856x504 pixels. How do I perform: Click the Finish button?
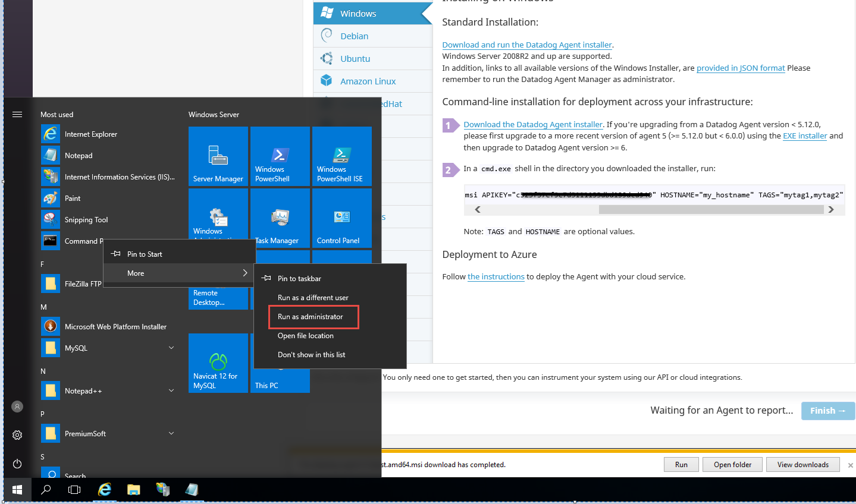tap(828, 411)
